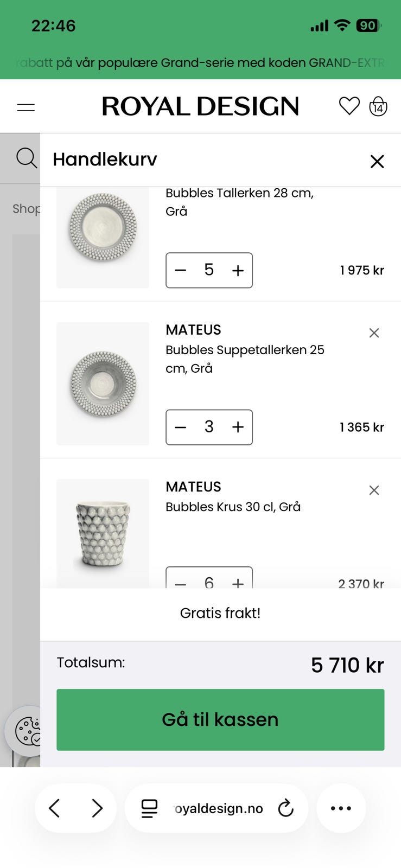Open the browser three-dots menu
This screenshot has height=868, width=401.
pyautogui.click(x=341, y=808)
